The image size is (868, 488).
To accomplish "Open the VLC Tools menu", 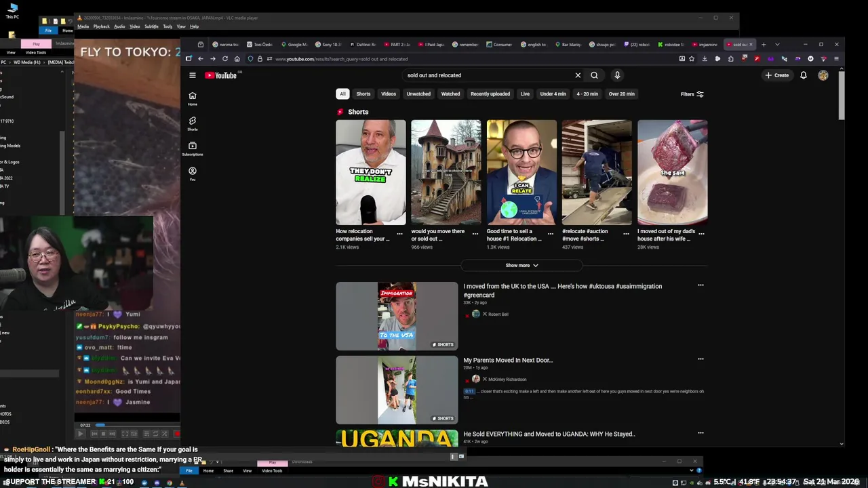I will click(x=167, y=26).
